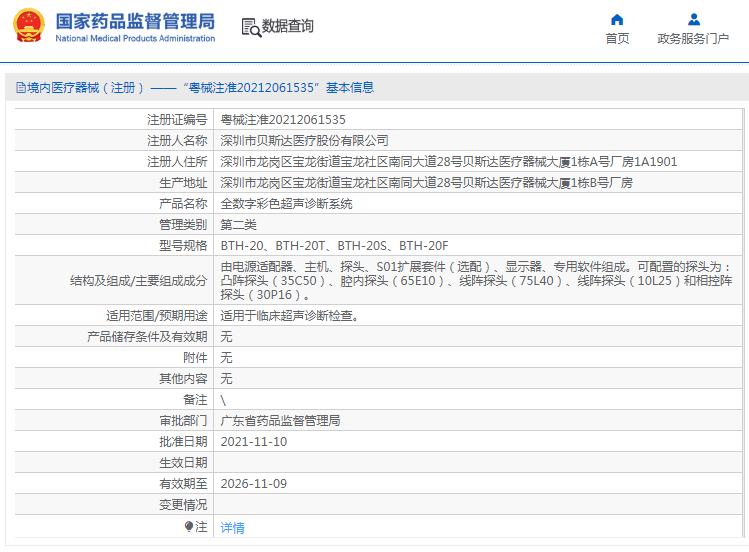
Task: Click approval department 广东省药品监督管理局
Action: tap(280, 420)
